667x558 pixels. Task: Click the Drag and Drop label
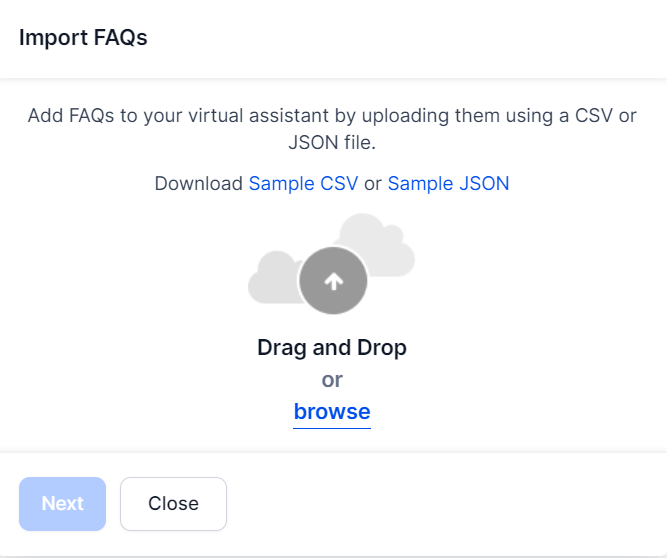click(332, 348)
